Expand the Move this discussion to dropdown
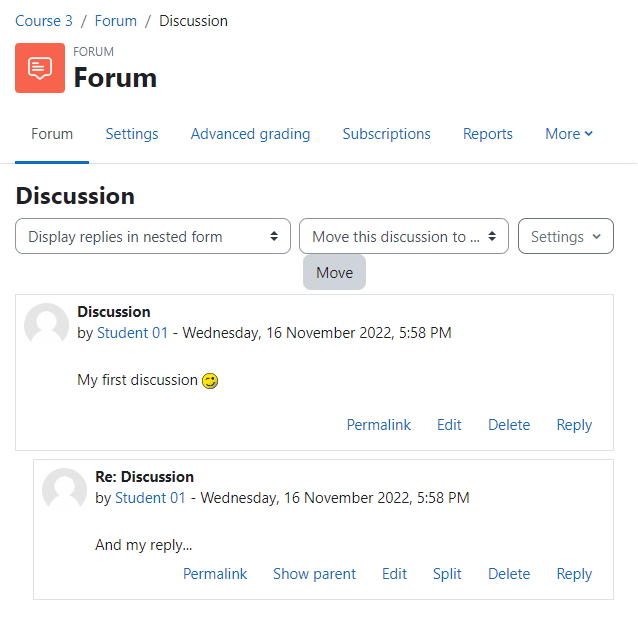The height and width of the screenshot is (622, 638). click(x=404, y=236)
